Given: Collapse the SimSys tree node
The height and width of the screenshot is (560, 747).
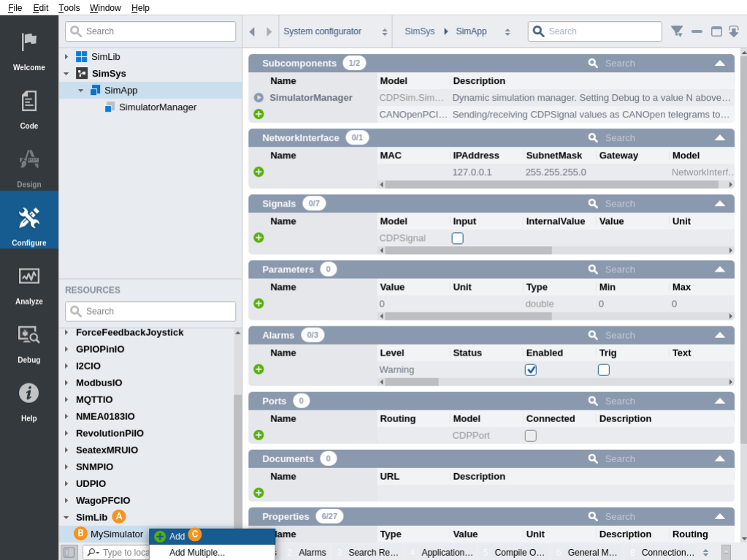Looking at the screenshot, I should pos(66,74).
